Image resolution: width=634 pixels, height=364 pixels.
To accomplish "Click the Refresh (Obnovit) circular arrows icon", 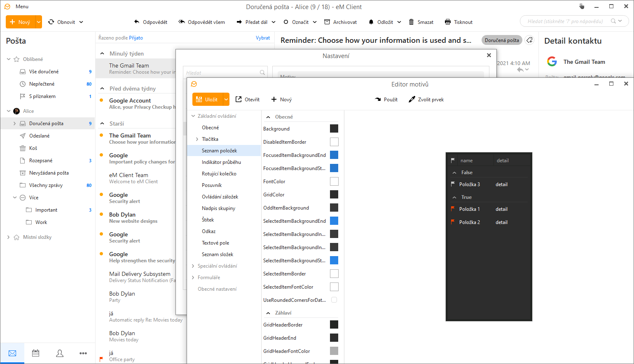I will coord(51,22).
